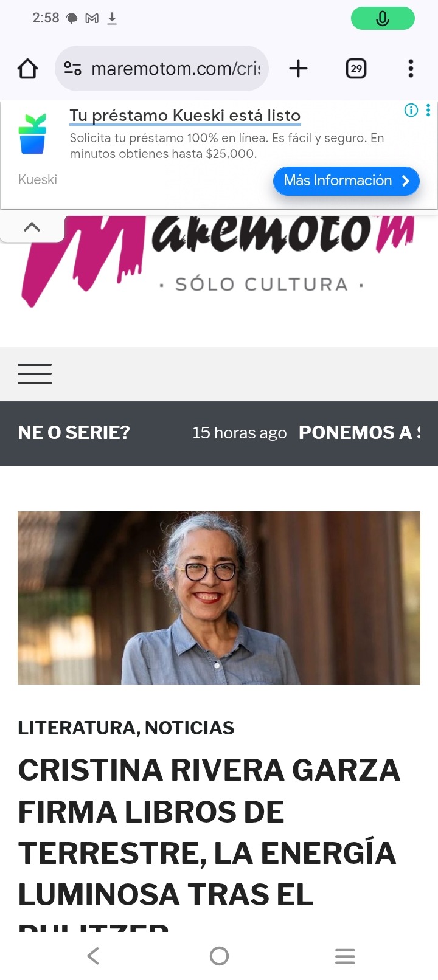
Task: Open Chrome three-dot overflow menu
Action: click(411, 69)
